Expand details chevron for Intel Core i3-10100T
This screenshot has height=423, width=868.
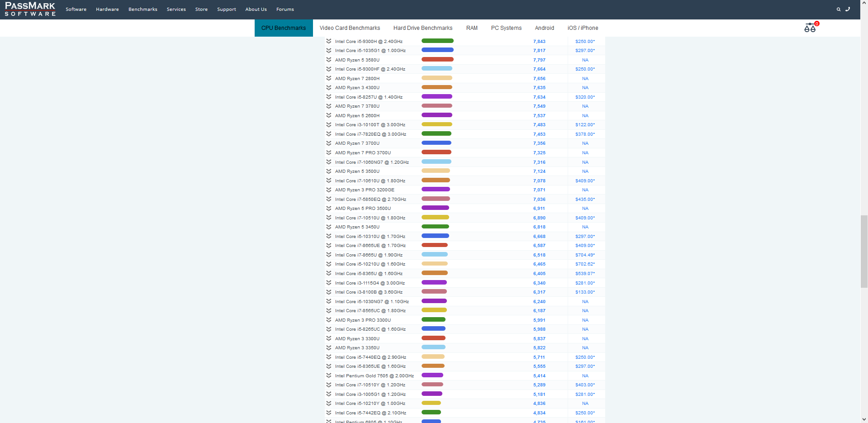[x=329, y=125]
